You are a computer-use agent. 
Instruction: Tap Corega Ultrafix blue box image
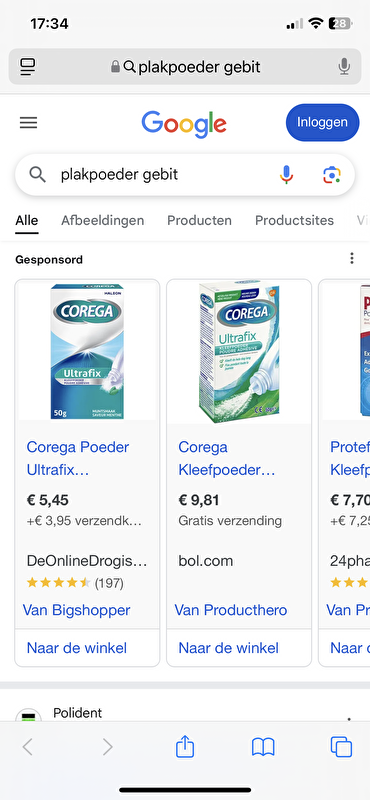87,352
